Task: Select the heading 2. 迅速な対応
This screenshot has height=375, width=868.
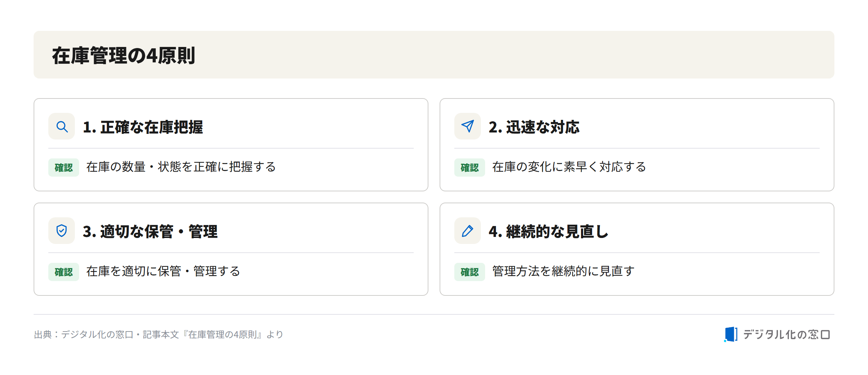Action: click(534, 127)
